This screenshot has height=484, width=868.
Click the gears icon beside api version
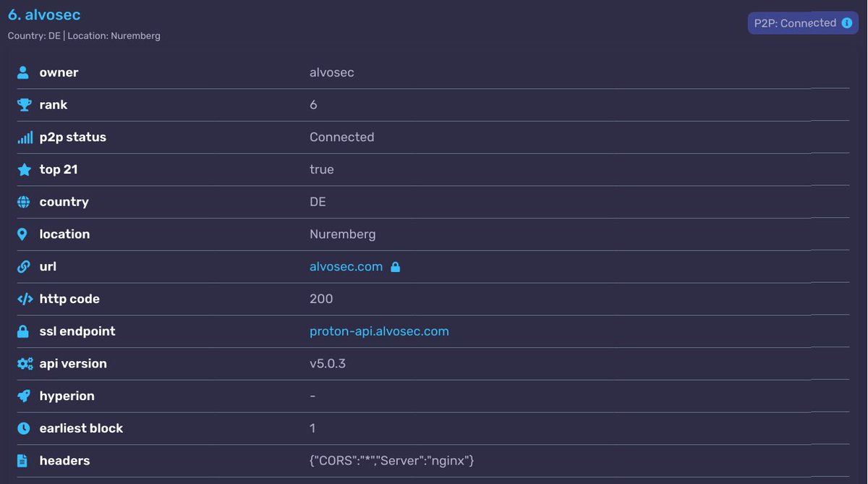[25, 364]
